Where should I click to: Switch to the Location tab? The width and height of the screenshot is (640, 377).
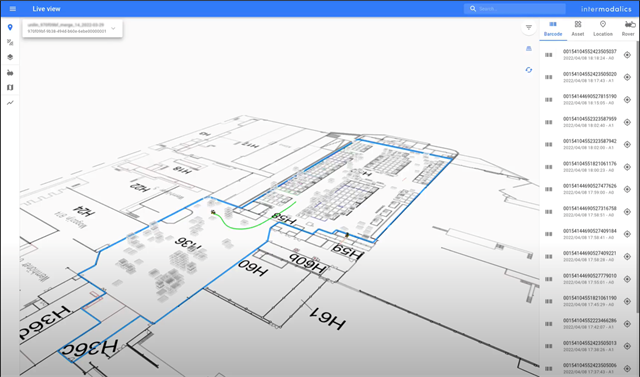pyautogui.click(x=602, y=29)
